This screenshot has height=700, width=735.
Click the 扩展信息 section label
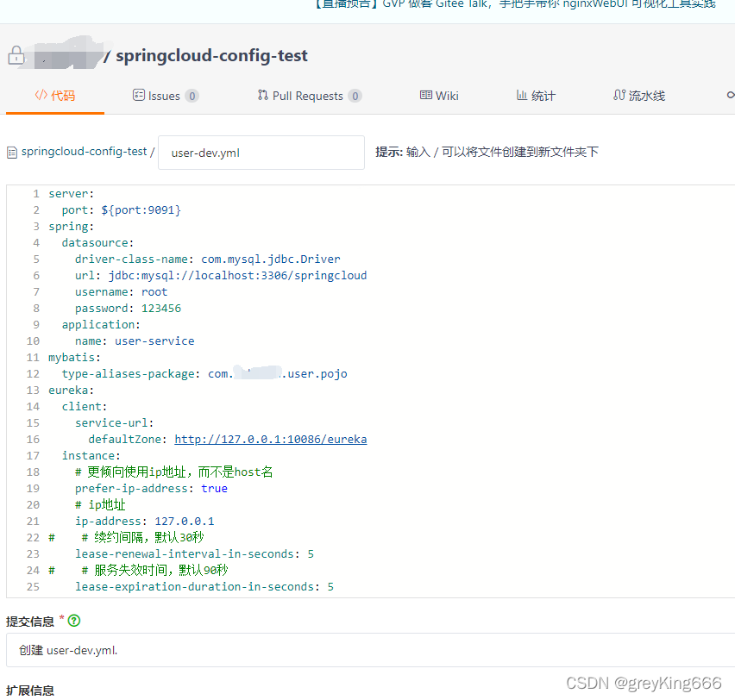coord(30,691)
